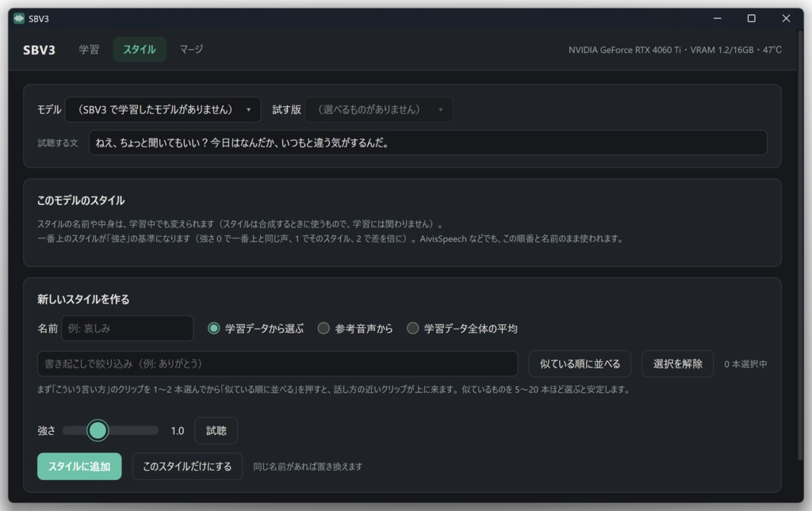
Task: Click the 強さ slider handle
Action: [x=98, y=430]
